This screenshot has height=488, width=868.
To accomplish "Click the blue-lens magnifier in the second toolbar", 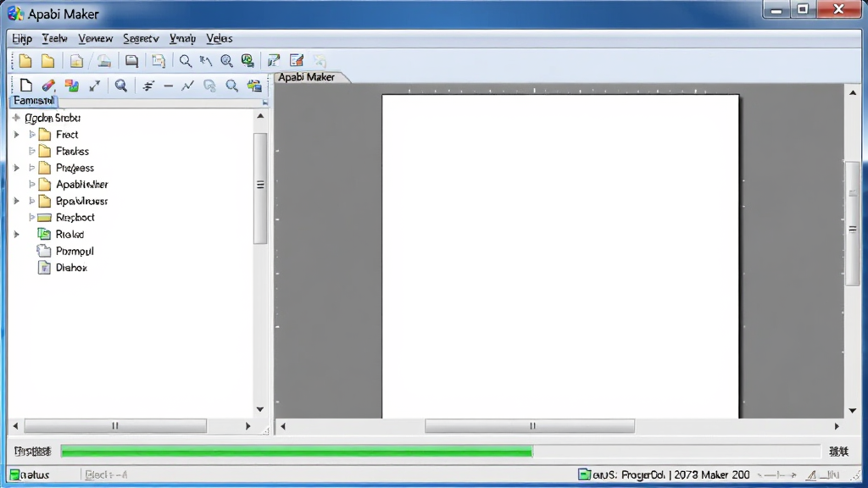I will point(120,86).
